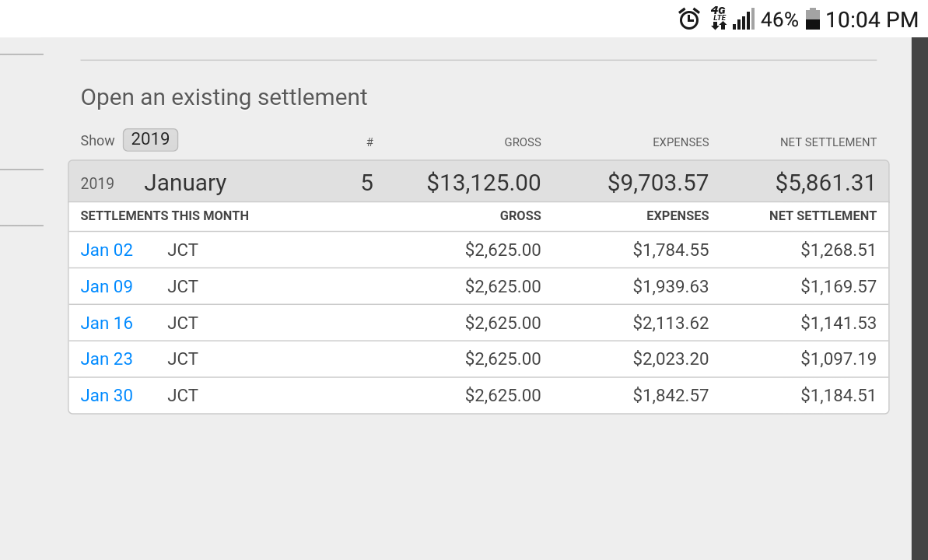Open the 2019 year selector dropdown
This screenshot has height=560, width=928.
point(150,140)
